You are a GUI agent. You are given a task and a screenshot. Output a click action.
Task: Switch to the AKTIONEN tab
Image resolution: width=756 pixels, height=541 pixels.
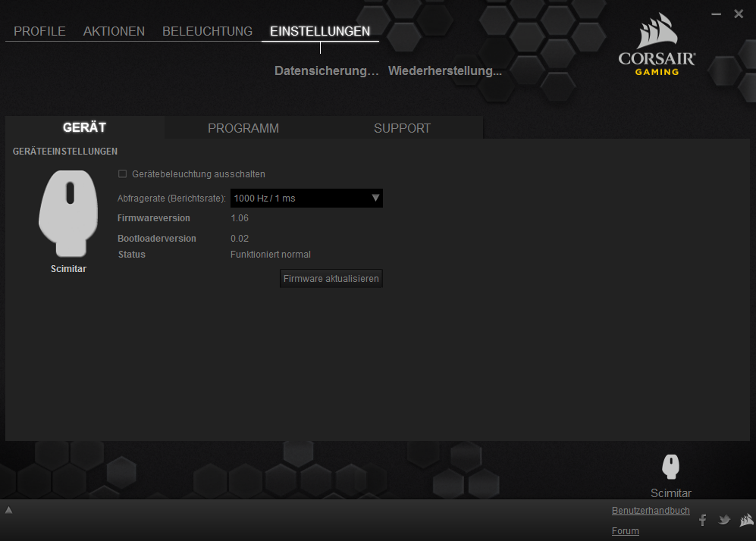pos(114,31)
